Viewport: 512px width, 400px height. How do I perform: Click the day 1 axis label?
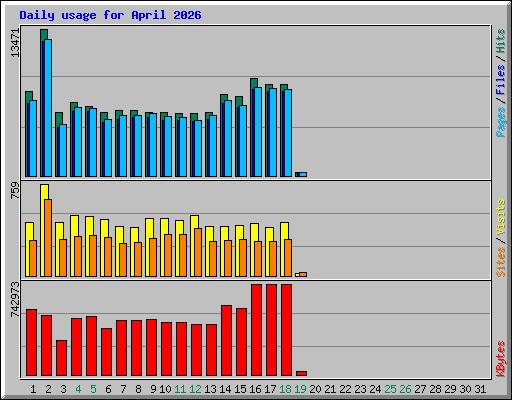pyautogui.click(x=33, y=389)
